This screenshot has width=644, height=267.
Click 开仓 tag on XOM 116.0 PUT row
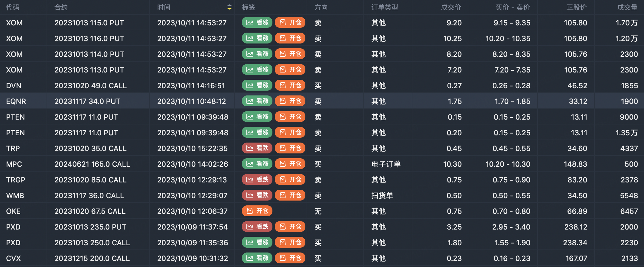point(290,38)
